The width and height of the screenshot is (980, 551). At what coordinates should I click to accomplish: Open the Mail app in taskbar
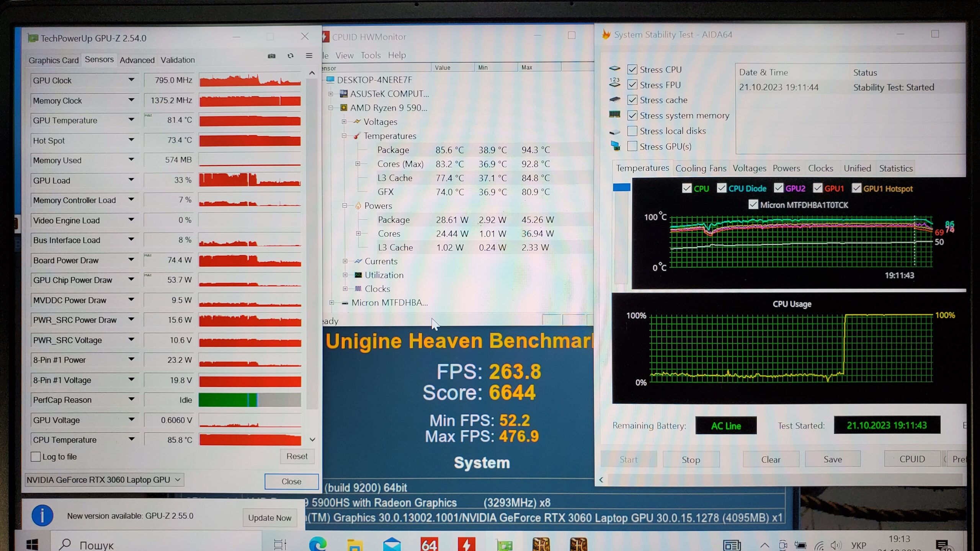[392, 544]
